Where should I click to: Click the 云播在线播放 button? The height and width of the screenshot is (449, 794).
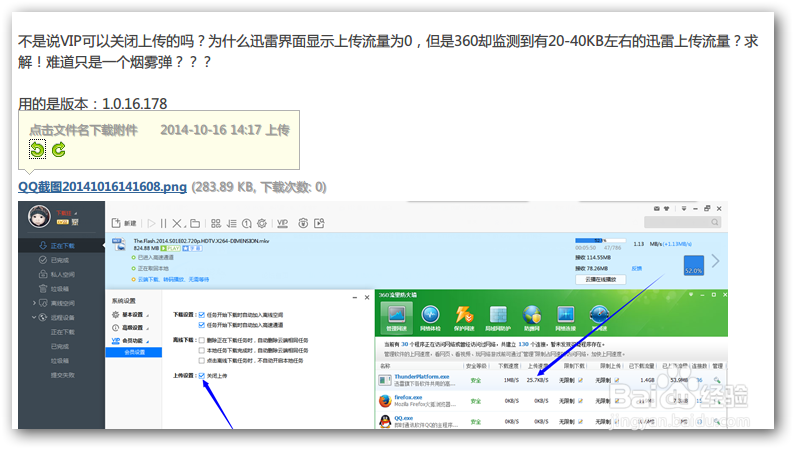pos(601,279)
